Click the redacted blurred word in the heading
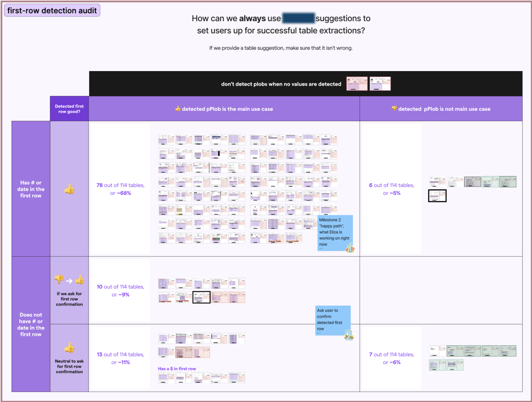The height and width of the screenshot is (402, 532). tap(298, 18)
